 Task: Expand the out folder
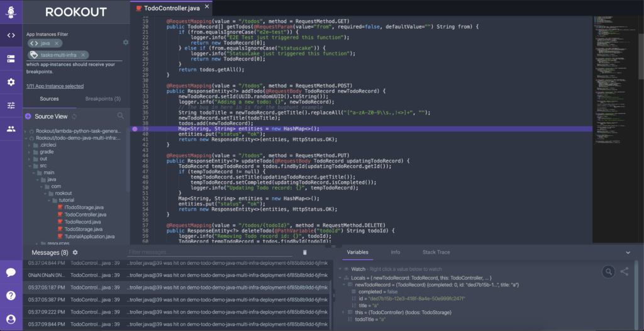coord(29,159)
